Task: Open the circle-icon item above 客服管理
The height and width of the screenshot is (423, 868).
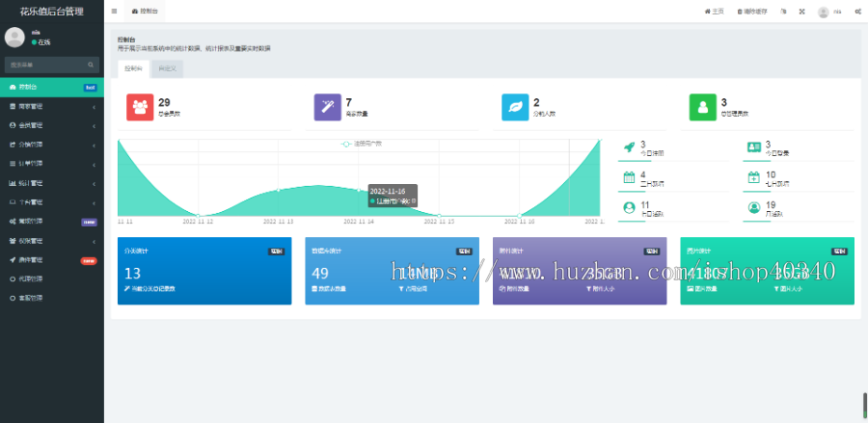Action: [x=52, y=278]
